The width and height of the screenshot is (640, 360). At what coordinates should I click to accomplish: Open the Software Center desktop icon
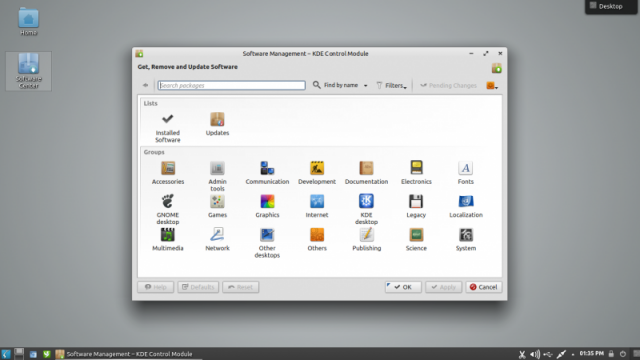pos(29,71)
